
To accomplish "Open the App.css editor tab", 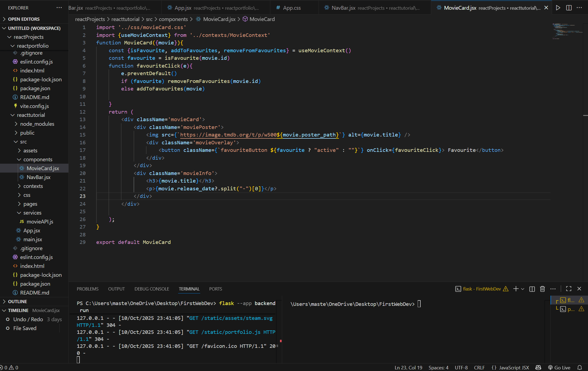I will point(294,8).
